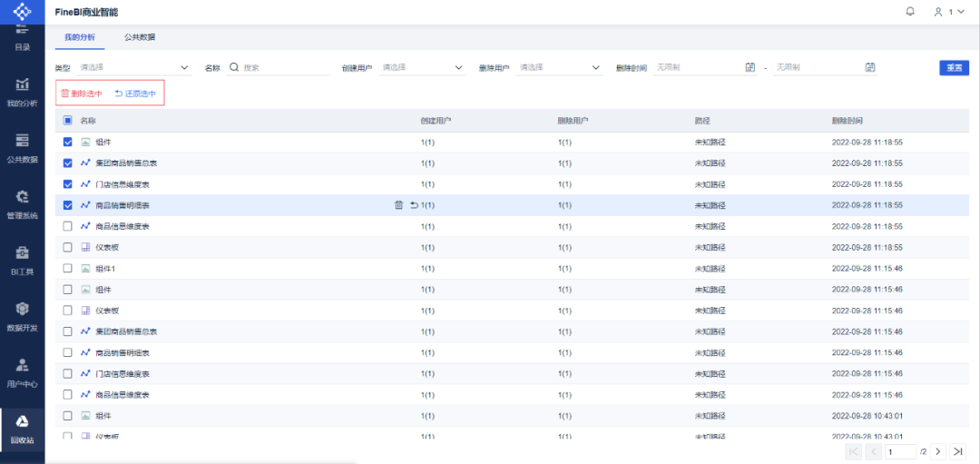Click 商品销售明细表 name deleted at 11:15:46
Viewport: 980px width, 464px height.
(122, 352)
